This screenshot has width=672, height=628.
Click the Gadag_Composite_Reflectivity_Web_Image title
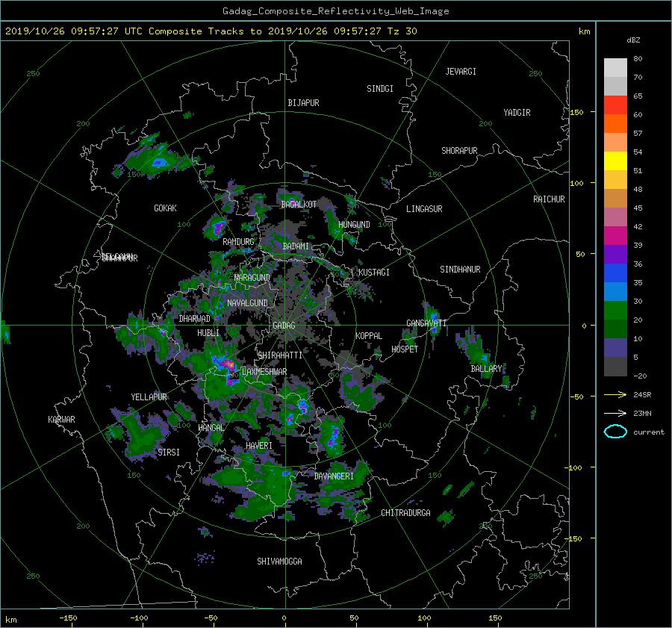335,11
